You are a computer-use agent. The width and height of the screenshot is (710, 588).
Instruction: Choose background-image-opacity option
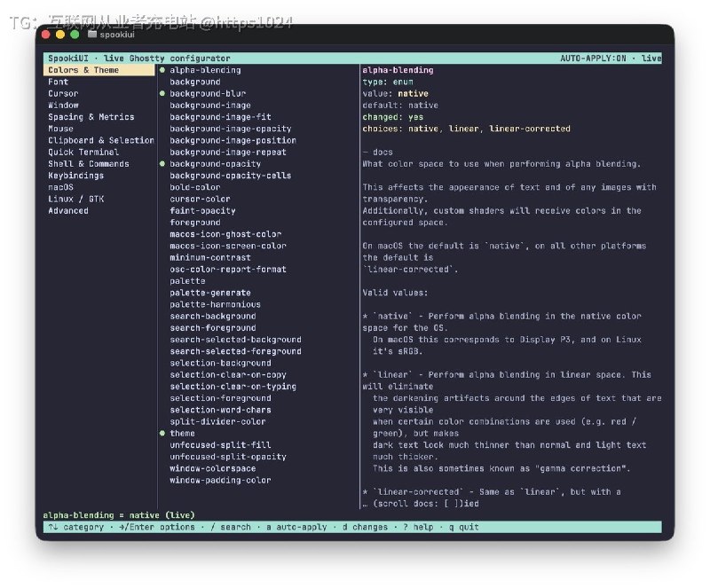click(231, 129)
